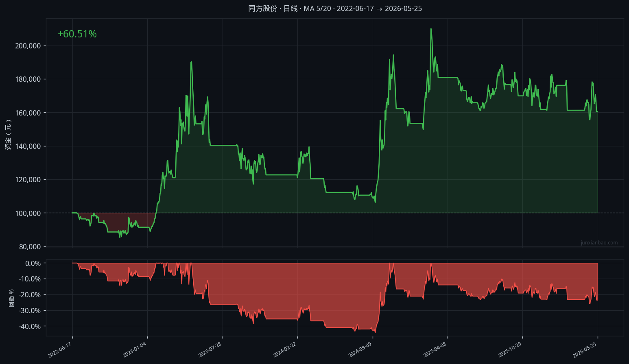This screenshot has width=629, height=364.
Task: Click the -40.0% drawdown axis label
Action: (30, 327)
